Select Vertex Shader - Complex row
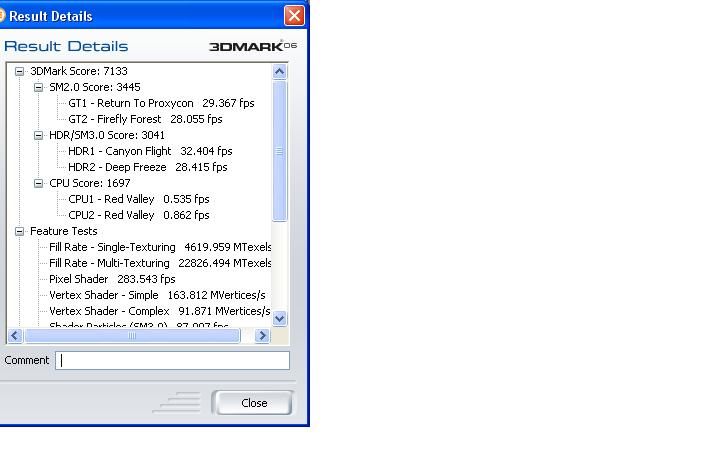 click(x=159, y=311)
